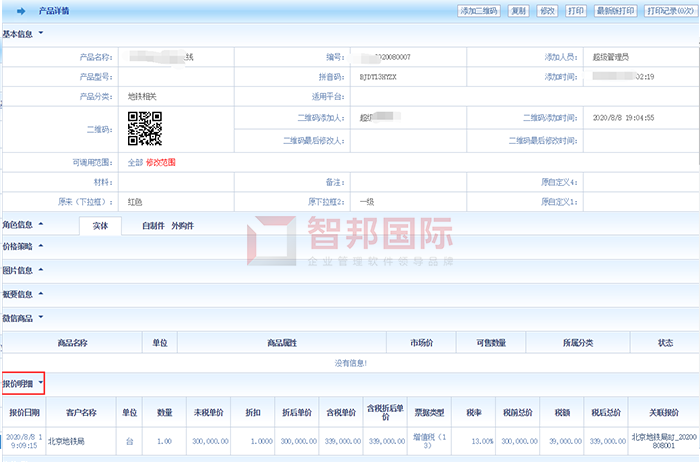This screenshot has height=462, width=700.
Task: Collapse the 微信商品 section
Action: (40, 318)
